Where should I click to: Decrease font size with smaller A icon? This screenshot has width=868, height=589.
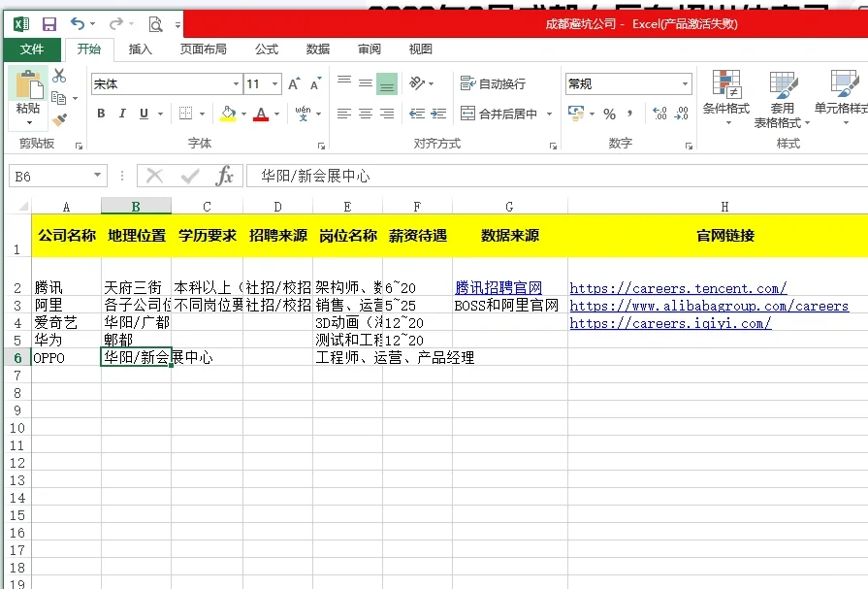click(315, 84)
